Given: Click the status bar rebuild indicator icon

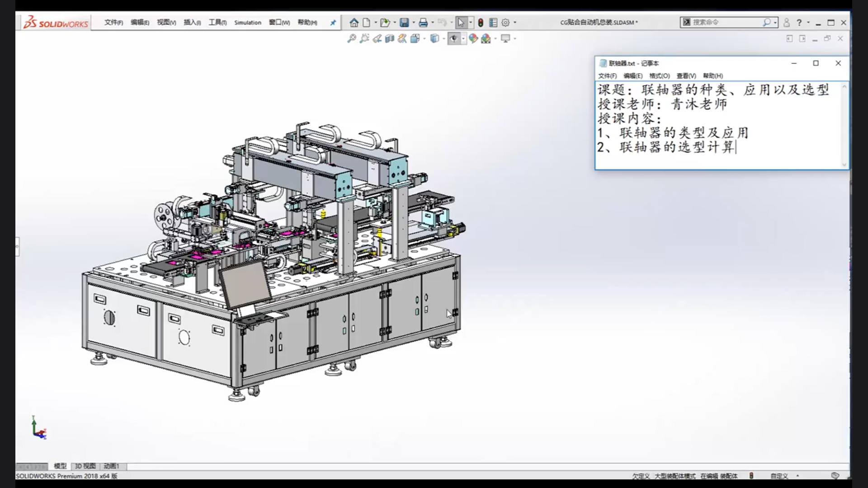Looking at the screenshot, I should point(751,476).
